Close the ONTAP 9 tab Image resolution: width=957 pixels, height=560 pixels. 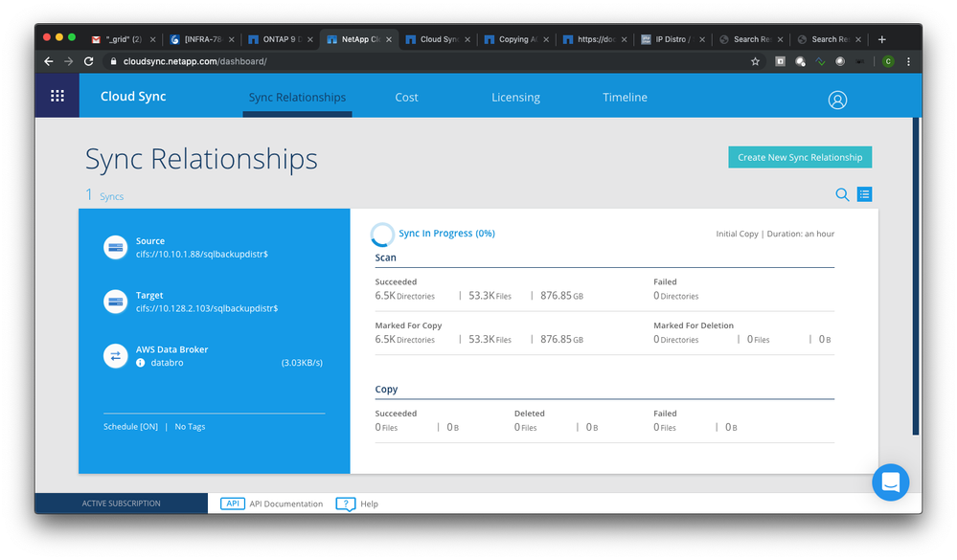point(310,39)
